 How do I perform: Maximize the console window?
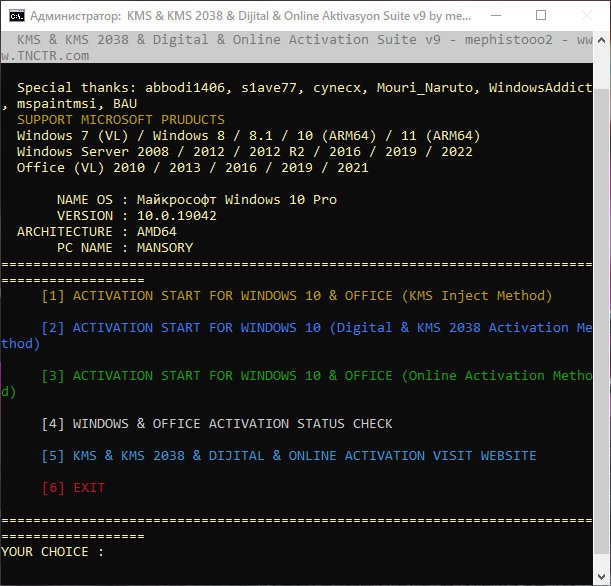click(541, 16)
